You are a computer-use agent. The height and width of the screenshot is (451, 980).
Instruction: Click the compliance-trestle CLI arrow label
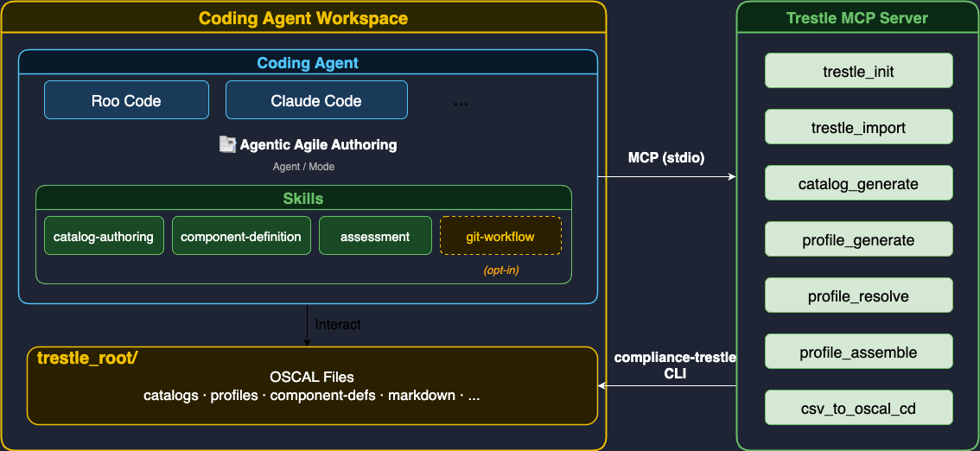pos(674,365)
